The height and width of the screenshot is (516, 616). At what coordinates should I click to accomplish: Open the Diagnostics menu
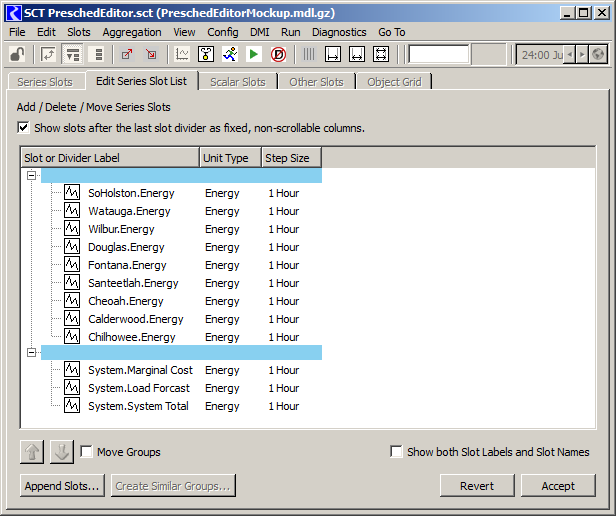tap(339, 32)
